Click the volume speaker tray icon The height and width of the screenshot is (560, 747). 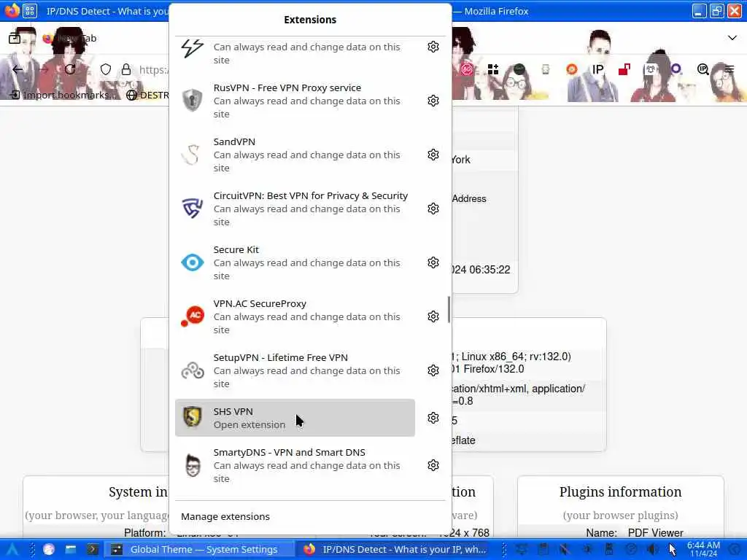pos(652,549)
